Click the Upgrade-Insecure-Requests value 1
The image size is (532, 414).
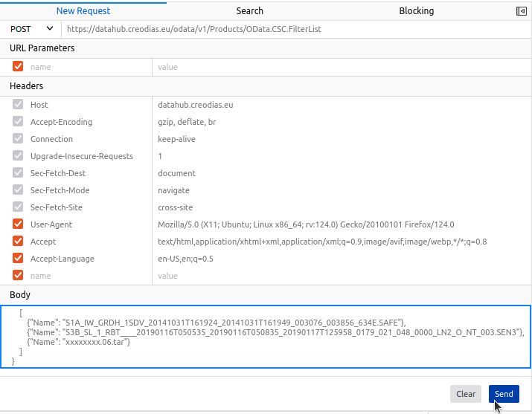point(160,156)
